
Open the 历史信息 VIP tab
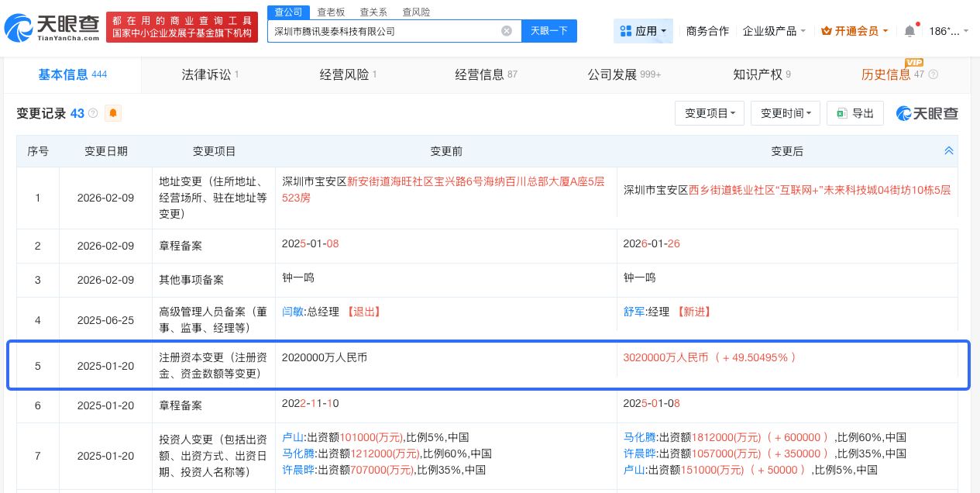pyautogui.click(x=886, y=74)
